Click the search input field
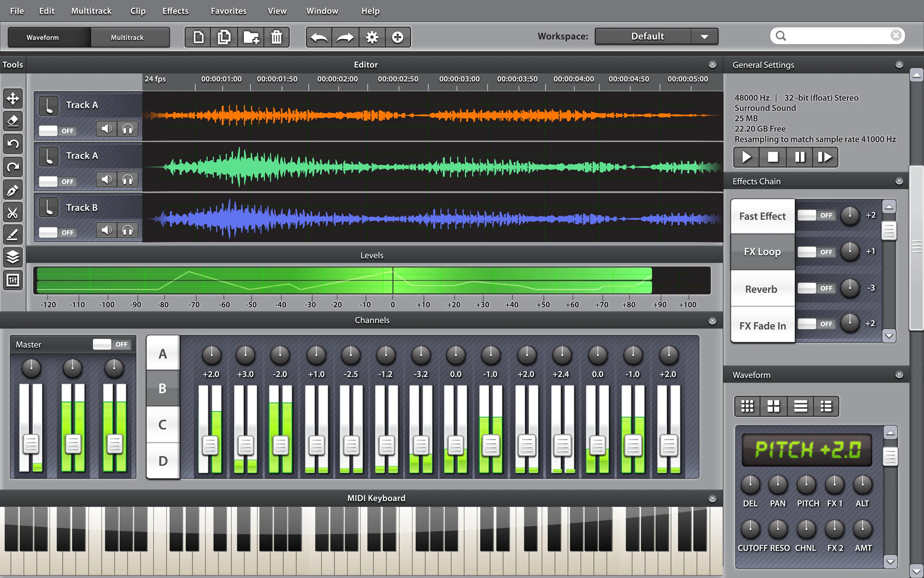Viewport: 924px width, 578px height. (836, 36)
